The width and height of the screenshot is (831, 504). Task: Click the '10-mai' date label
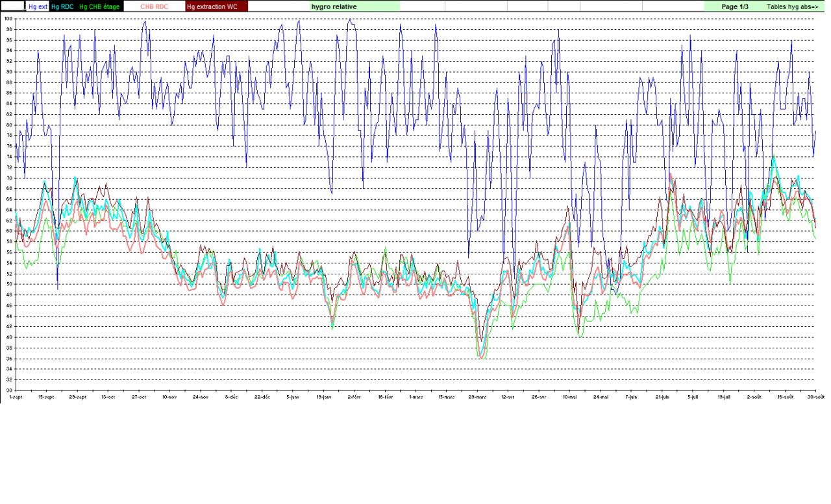coord(570,396)
